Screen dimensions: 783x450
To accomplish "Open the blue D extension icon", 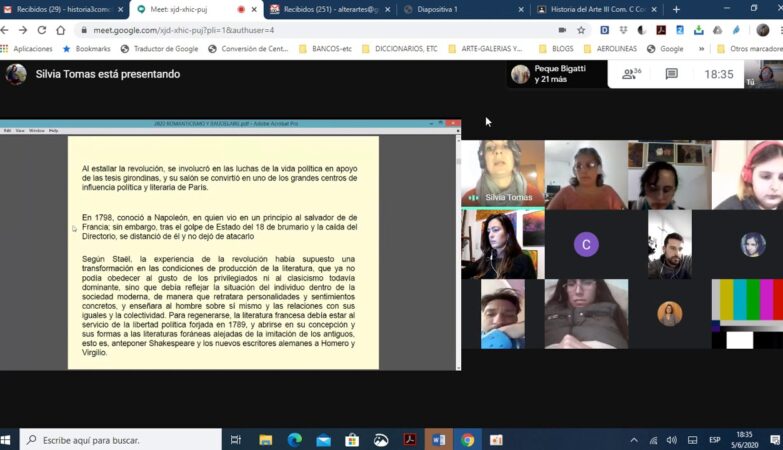I will (x=605, y=30).
